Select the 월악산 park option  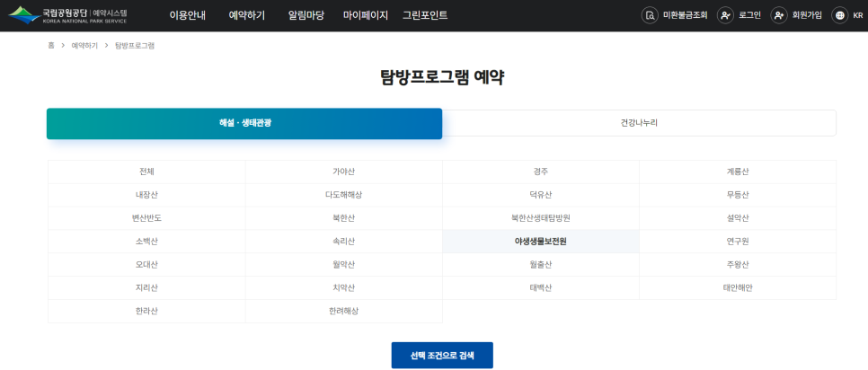click(x=344, y=265)
